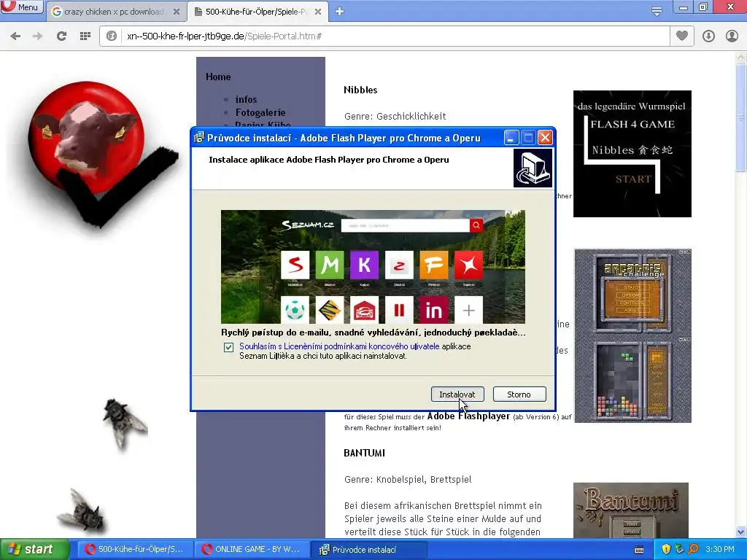Open the tab menu icon near window controls
Viewport: 747px width, 560px height.
coord(657,12)
